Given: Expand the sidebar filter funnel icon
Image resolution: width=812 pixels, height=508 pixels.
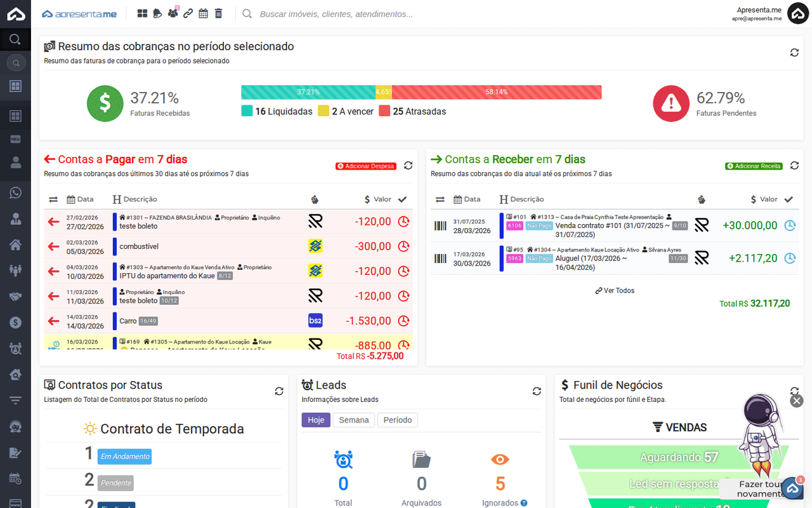Looking at the screenshot, I should tap(15, 400).
